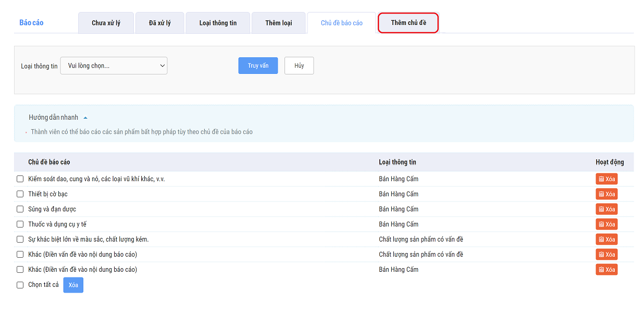Click the blue 'Truy vấn' button

[x=258, y=66]
